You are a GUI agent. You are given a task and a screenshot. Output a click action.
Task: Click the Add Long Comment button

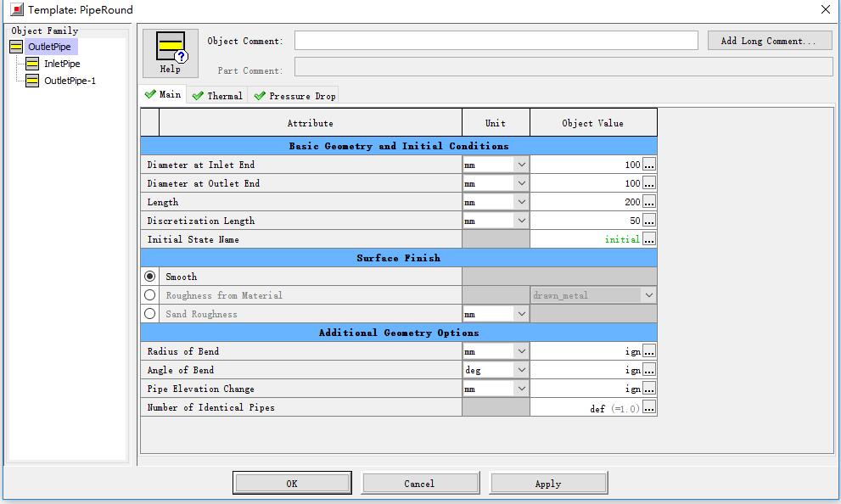tap(768, 41)
